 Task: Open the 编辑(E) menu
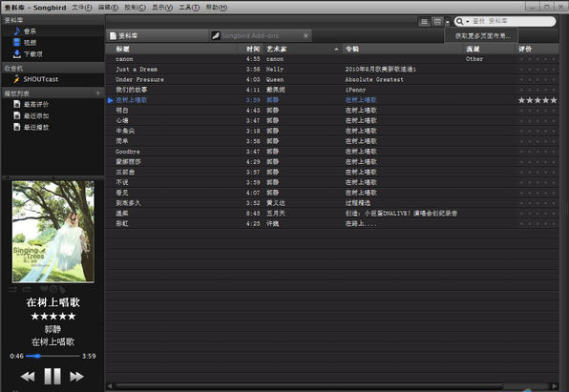(x=108, y=8)
